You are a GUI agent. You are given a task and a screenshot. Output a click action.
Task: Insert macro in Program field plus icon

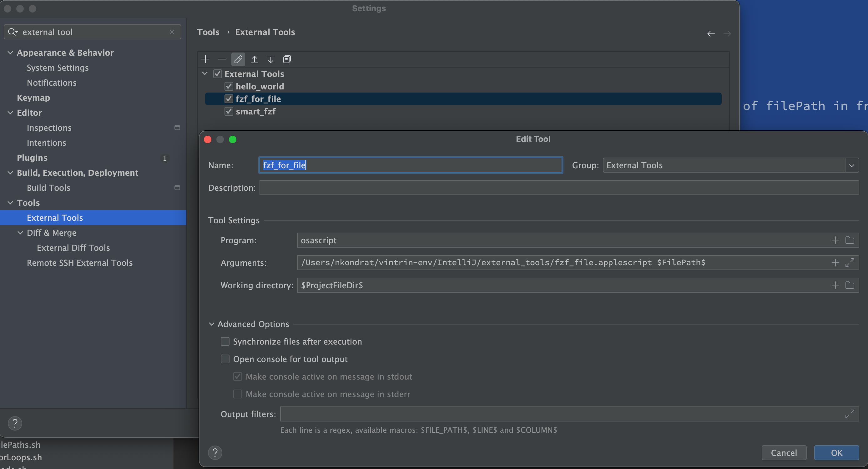tap(835, 240)
